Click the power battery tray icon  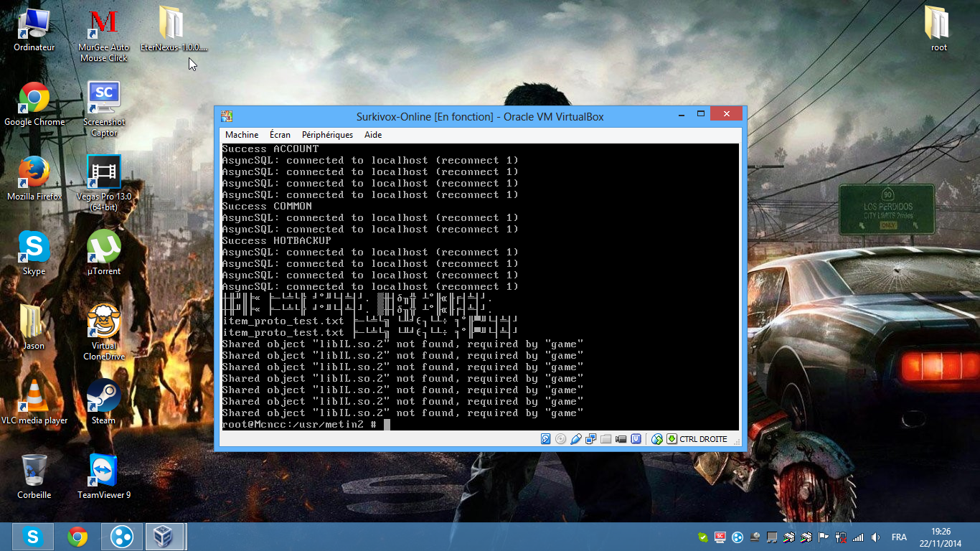(841, 537)
